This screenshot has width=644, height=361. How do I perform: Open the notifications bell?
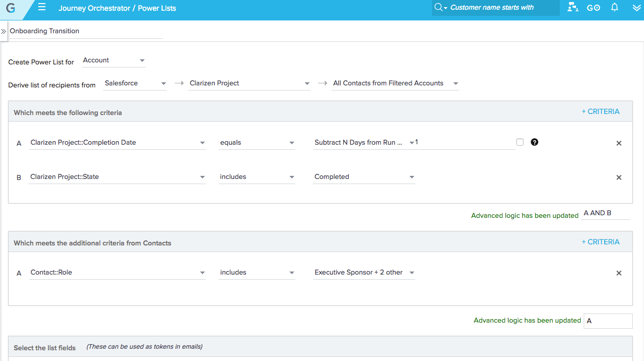click(x=615, y=7)
